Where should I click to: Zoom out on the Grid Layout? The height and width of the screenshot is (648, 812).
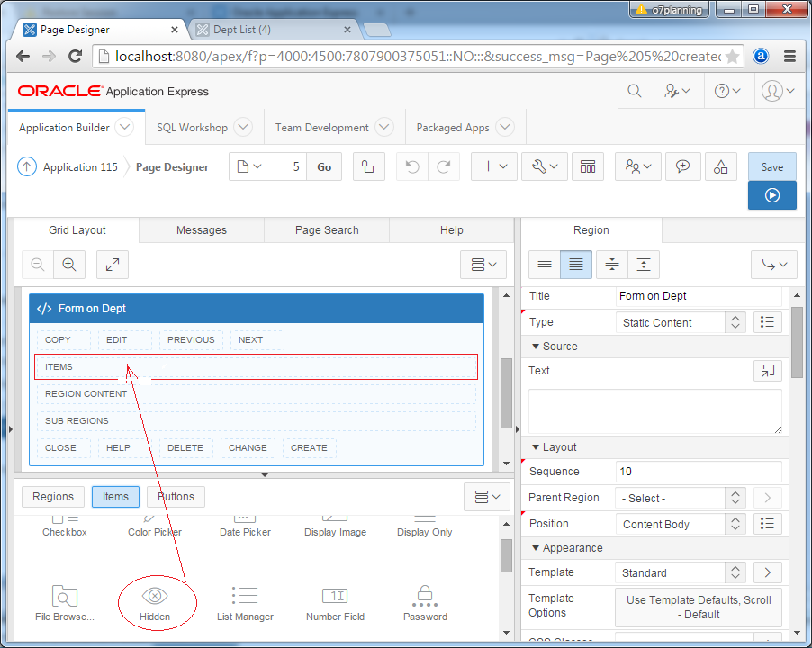click(x=37, y=265)
